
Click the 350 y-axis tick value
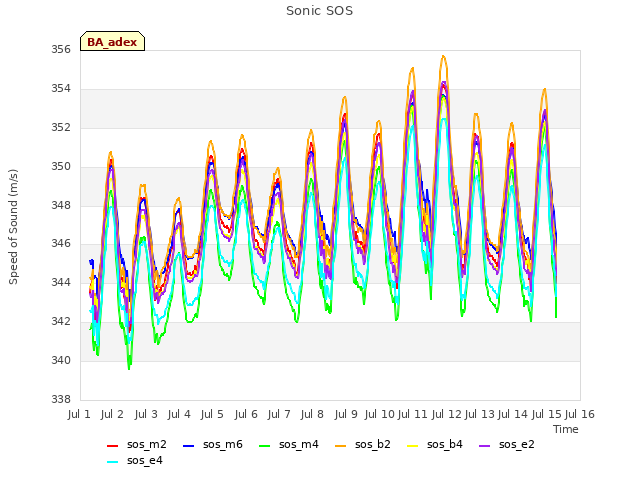pyautogui.click(x=61, y=167)
